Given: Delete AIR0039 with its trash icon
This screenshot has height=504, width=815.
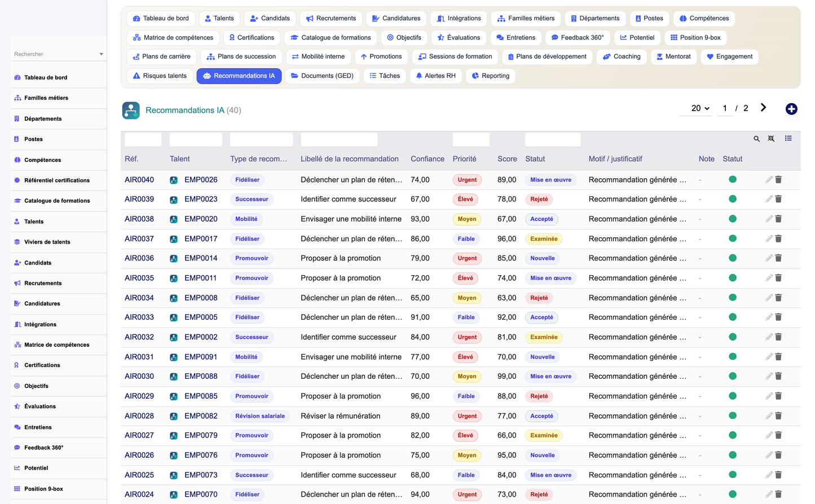Looking at the screenshot, I should (778, 199).
